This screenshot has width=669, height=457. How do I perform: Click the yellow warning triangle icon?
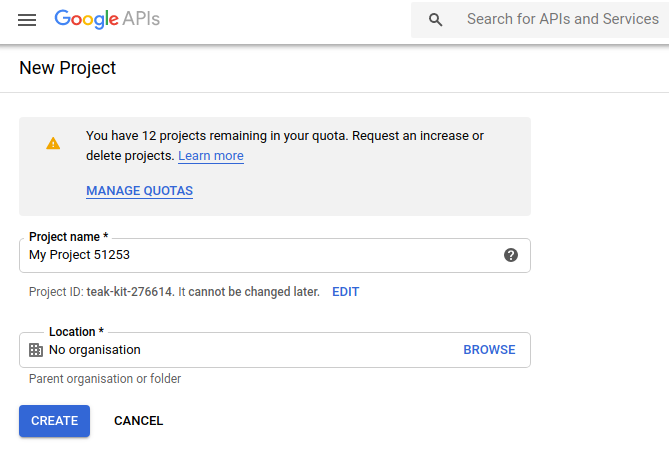click(53, 143)
